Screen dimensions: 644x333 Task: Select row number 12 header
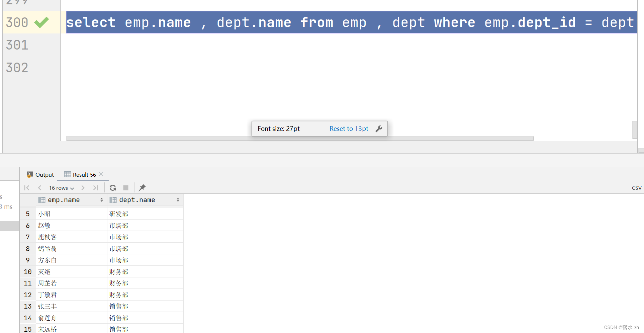[28, 295]
